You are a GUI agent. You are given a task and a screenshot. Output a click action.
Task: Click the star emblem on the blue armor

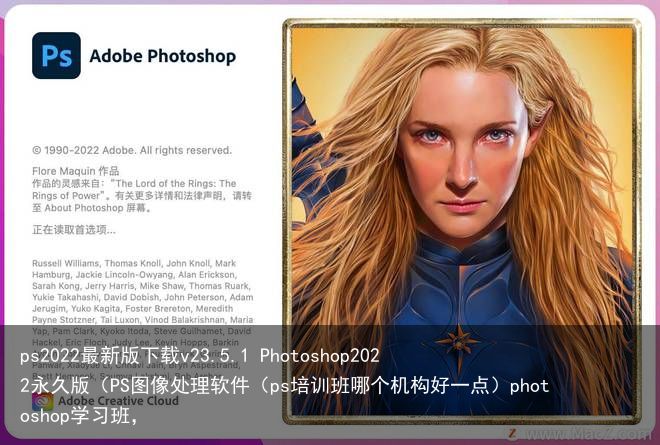pyautogui.click(x=458, y=343)
